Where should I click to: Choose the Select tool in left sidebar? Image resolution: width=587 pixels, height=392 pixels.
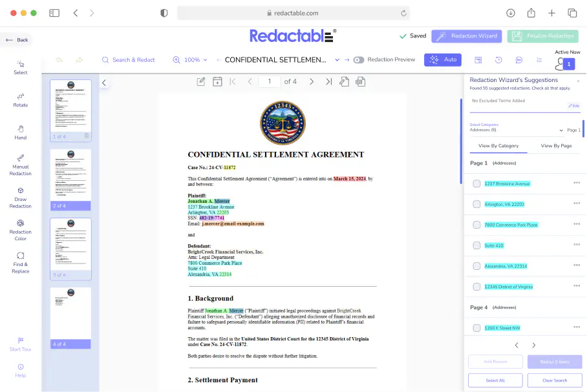pos(21,68)
